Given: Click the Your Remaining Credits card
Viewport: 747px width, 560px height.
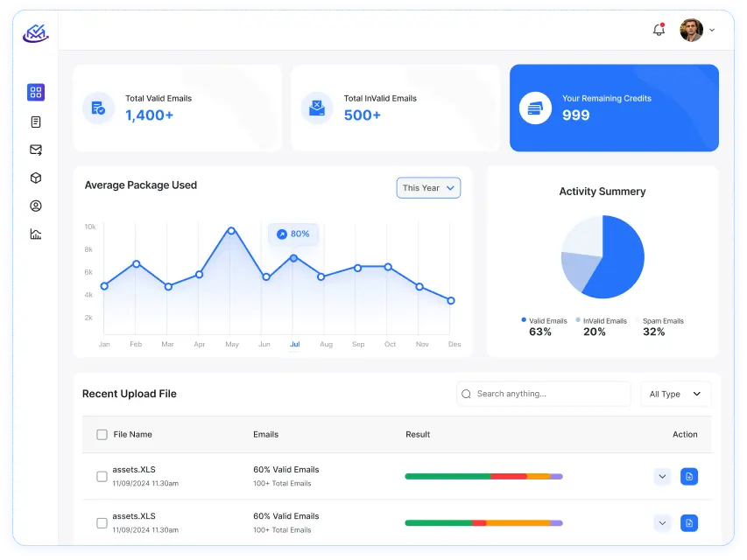Looking at the screenshot, I should click(x=614, y=108).
